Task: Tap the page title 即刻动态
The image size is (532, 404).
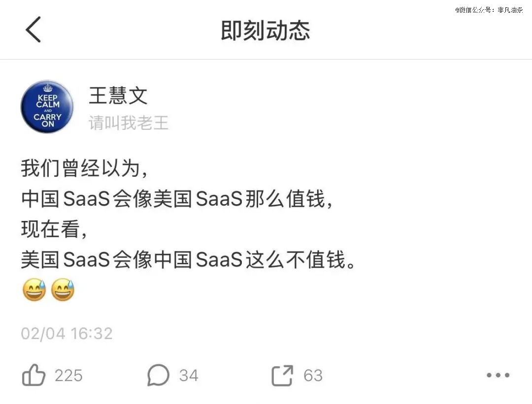Action: 266,30
